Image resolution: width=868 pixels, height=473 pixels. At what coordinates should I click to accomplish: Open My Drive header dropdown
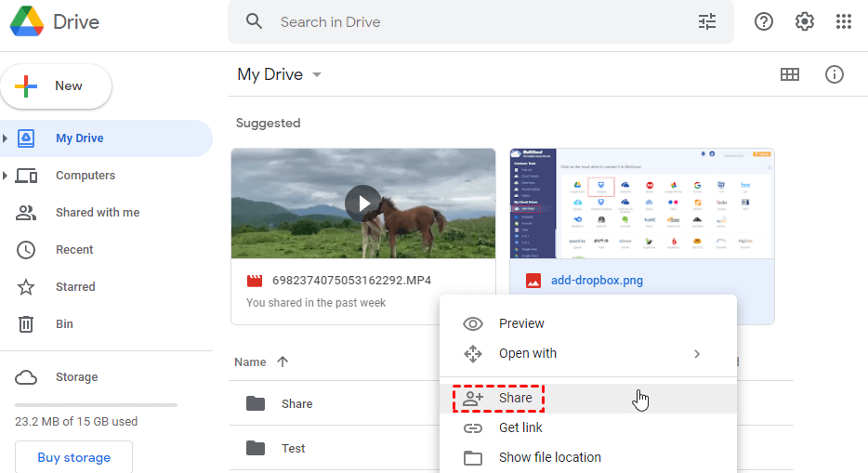tap(317, 75)
